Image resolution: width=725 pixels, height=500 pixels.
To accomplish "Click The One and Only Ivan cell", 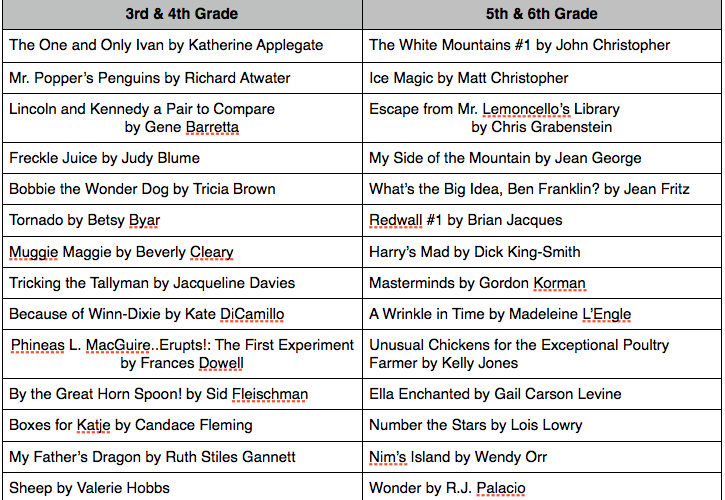I will point(182,45).
